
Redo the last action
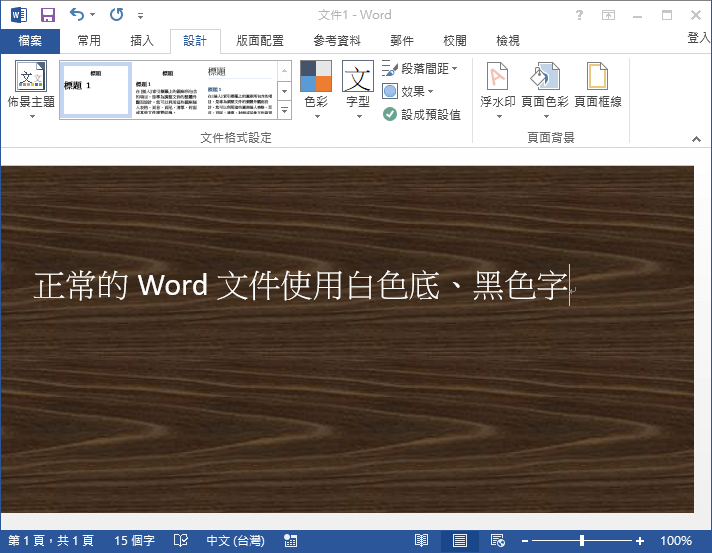point(117,15)
